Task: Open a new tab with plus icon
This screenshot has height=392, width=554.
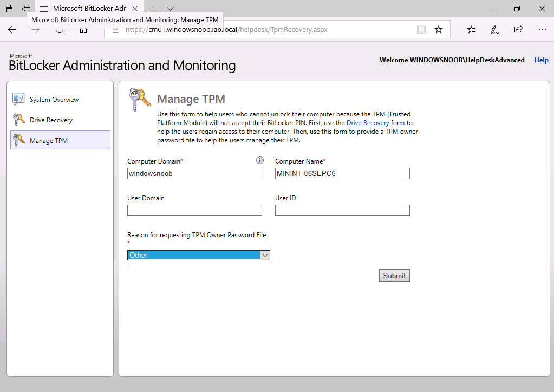Action: 153,9
